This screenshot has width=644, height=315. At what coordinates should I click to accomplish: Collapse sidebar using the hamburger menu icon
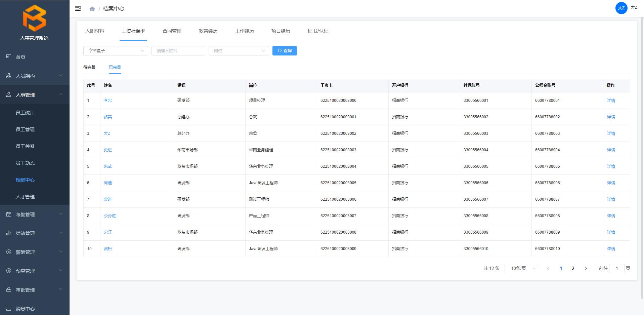pos(78,9)
